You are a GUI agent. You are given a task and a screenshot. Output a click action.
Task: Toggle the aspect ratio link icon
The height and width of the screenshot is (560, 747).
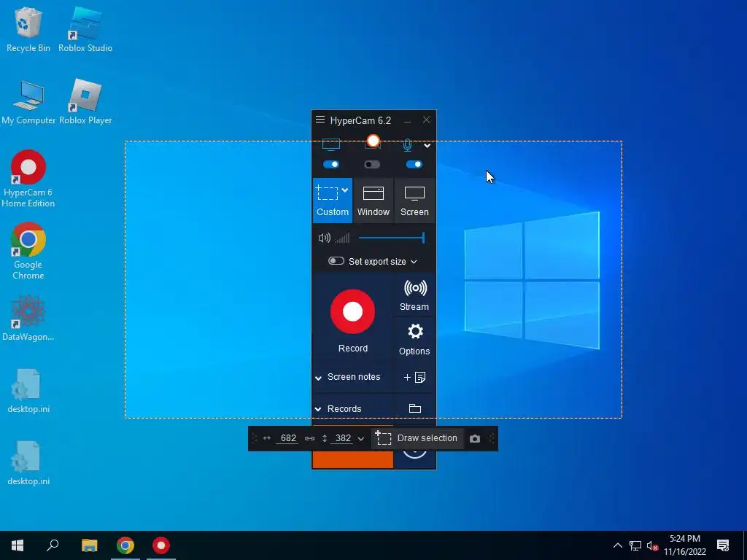point(309,438)
